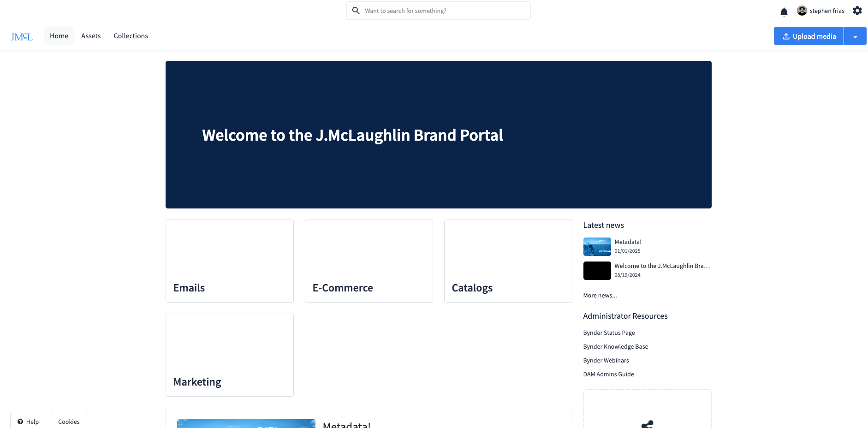This screenshot has width=868, height=428.
Task: Go to the Home tab
Action: (59, 36)
